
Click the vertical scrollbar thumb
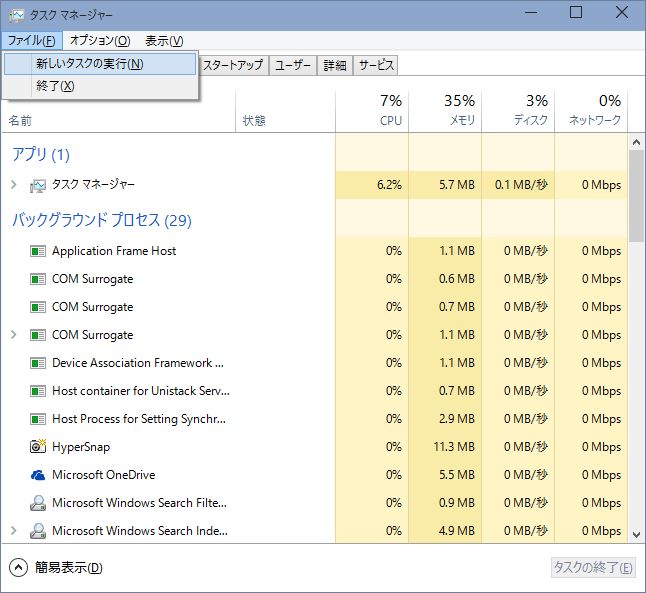point(637,196)
